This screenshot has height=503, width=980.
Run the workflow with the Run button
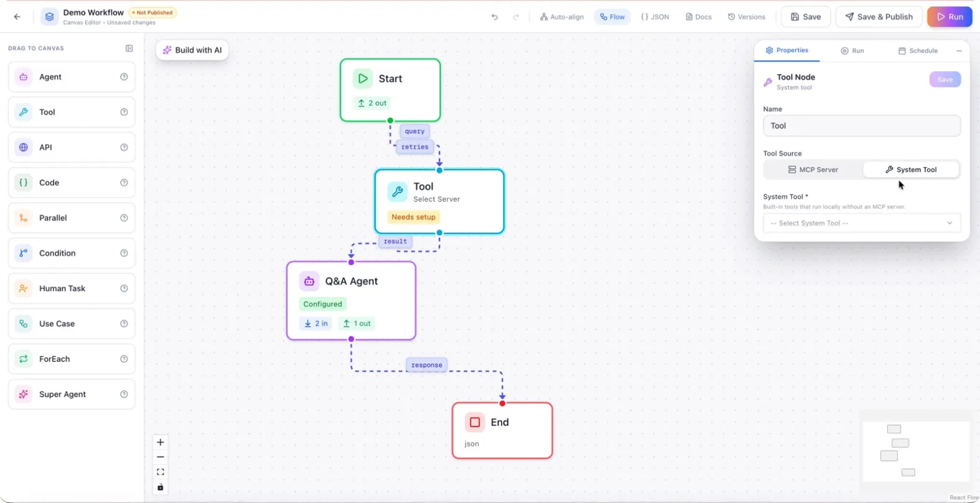[950, 17]
